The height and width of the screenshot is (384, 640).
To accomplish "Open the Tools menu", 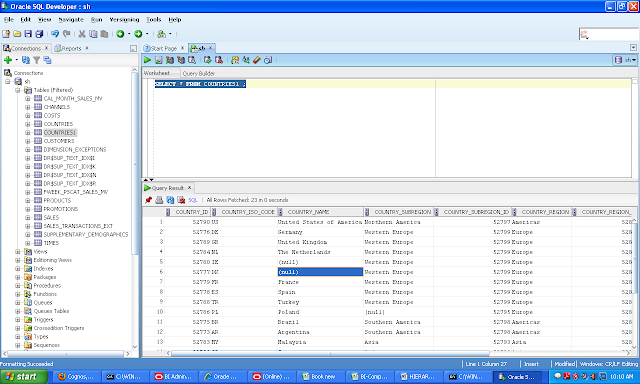I will click(153, 20).
